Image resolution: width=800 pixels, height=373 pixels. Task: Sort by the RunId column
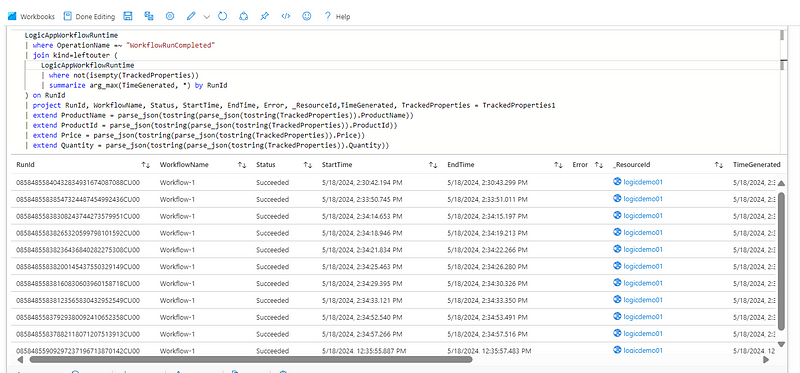pos(145,165)
